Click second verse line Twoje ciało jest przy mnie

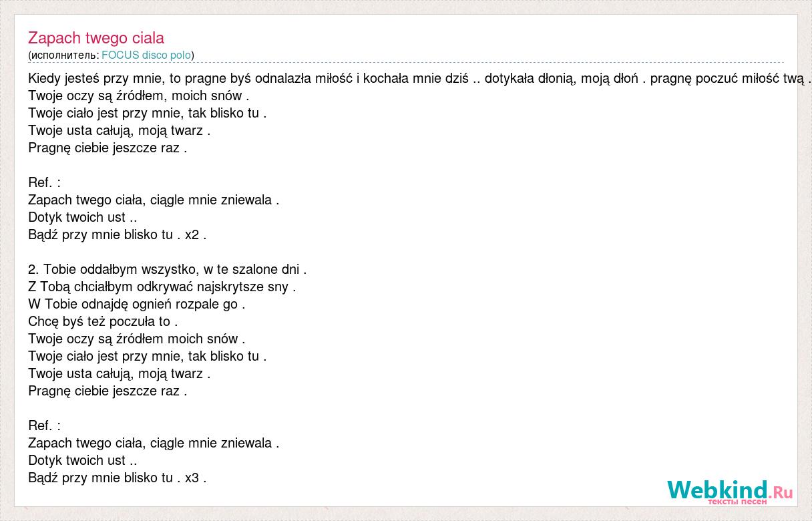coord(148,356)
